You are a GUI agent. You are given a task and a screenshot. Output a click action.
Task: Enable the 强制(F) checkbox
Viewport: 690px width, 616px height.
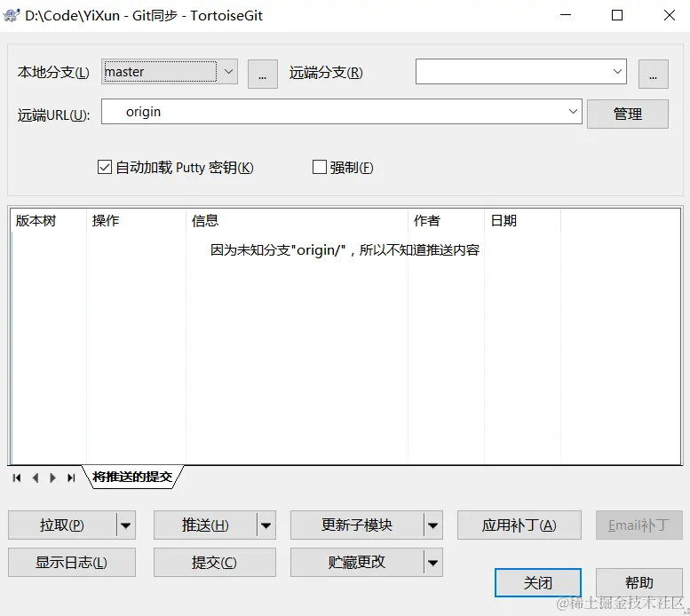point(319,167)
